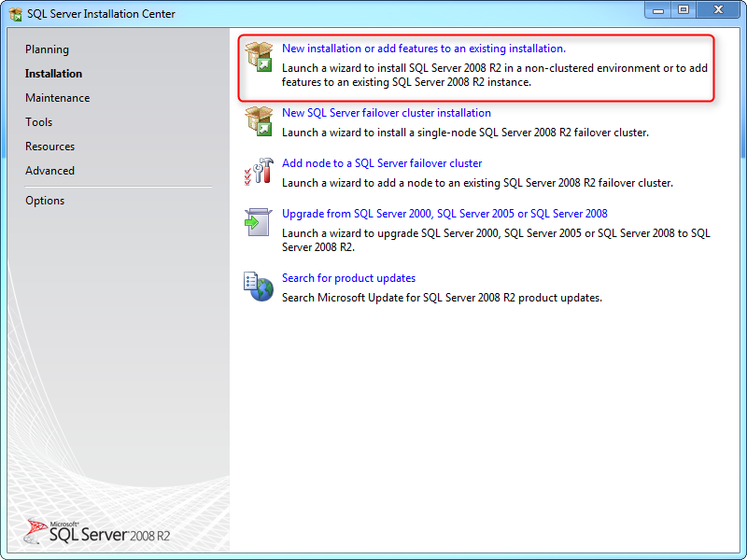Screen dimensions: 747x560
Task: Open the Advanced section
Action: pos(50,171)
